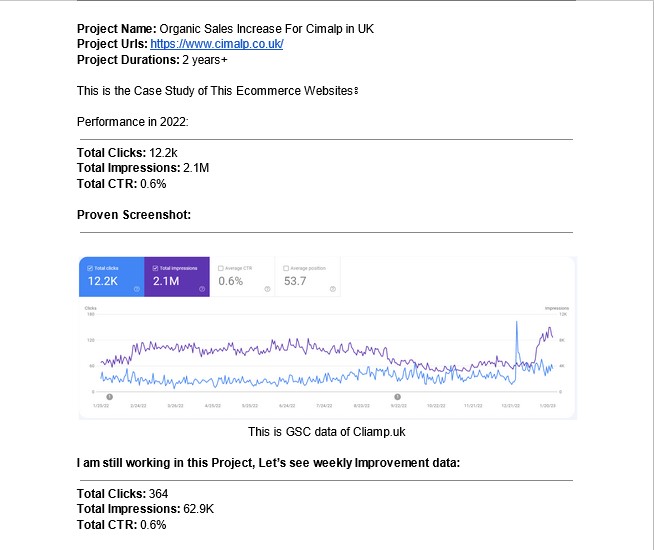
Task: Click help icon on Total clicks card
Action: click(136, 289)
